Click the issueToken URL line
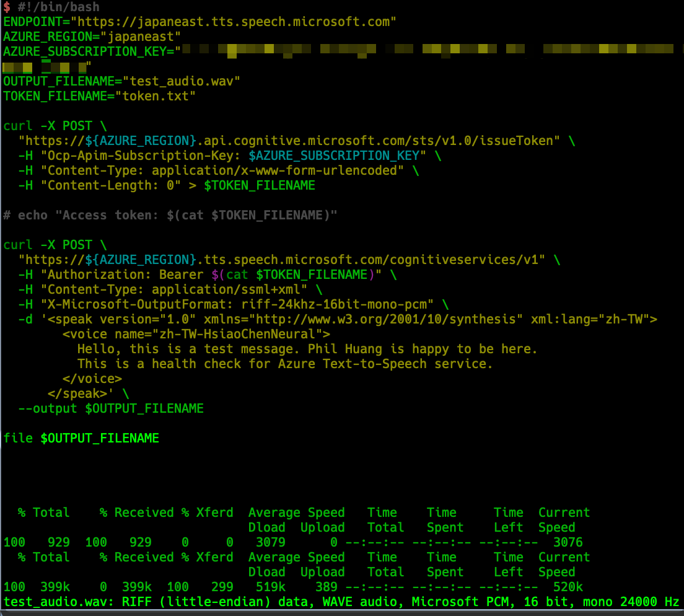Image resolution: width=684 pixels, height=616 pixels. click(x=297, y=141)
